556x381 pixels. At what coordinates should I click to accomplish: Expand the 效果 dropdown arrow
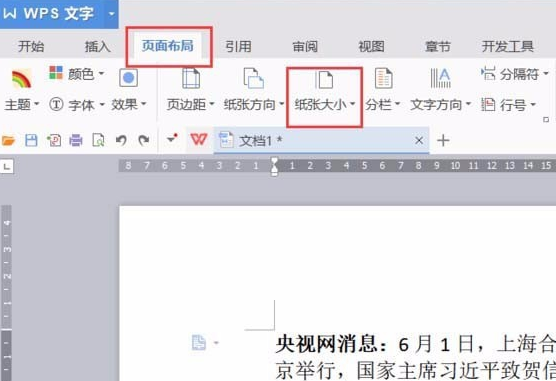tap(144, 104)
